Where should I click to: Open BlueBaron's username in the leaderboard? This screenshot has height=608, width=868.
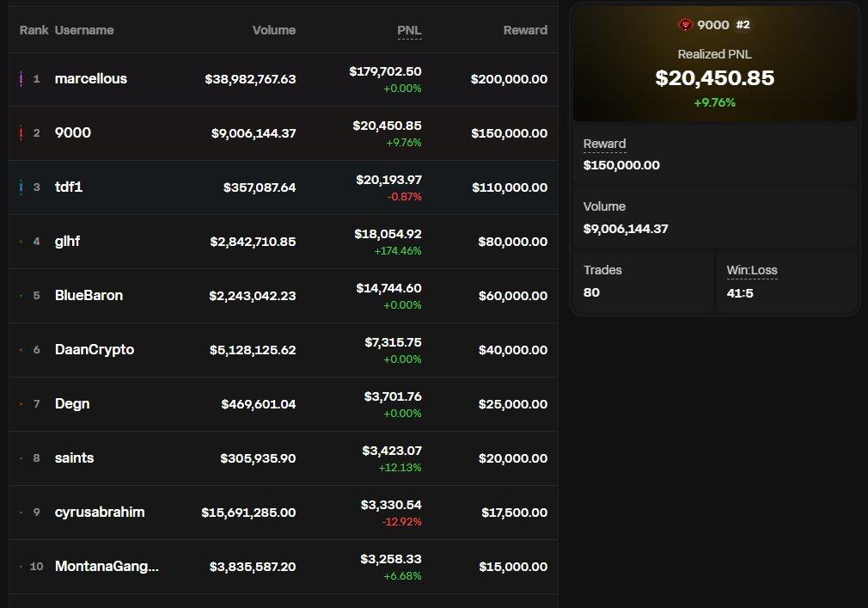(89, 296)
